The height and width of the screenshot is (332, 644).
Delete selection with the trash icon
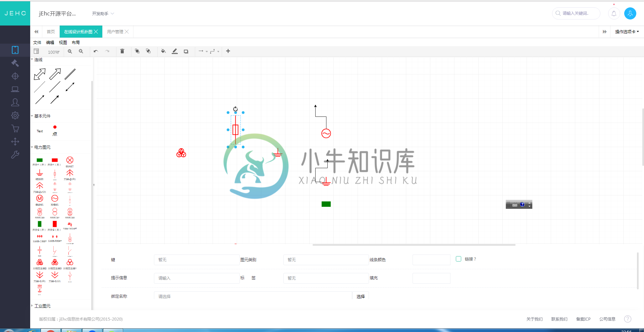pyautogui.click(x=122, y=51)
